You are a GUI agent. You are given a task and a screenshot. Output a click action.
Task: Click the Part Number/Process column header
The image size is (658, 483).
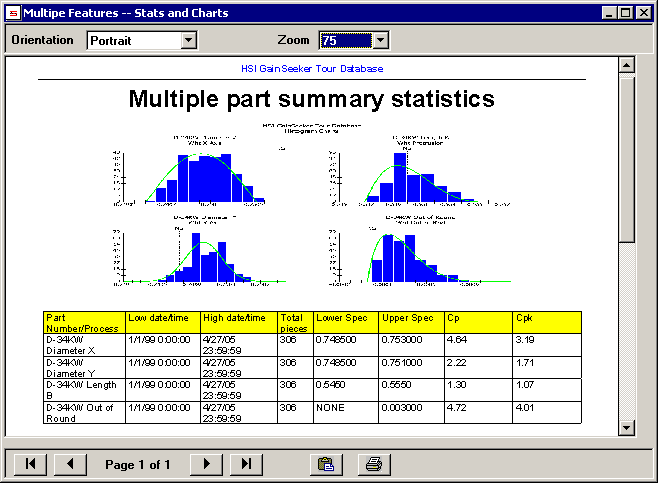pos(84,322)
